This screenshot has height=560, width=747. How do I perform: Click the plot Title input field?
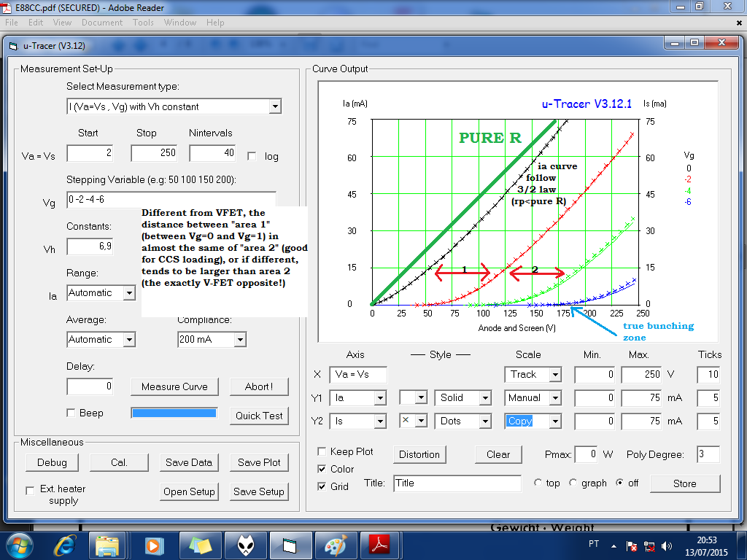coord(457,483)
